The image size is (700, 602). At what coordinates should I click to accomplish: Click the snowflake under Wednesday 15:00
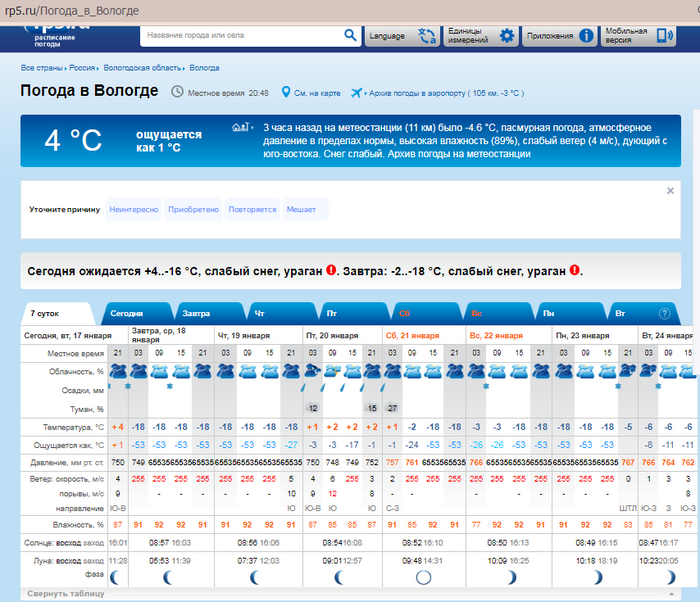tap(170, 386)
